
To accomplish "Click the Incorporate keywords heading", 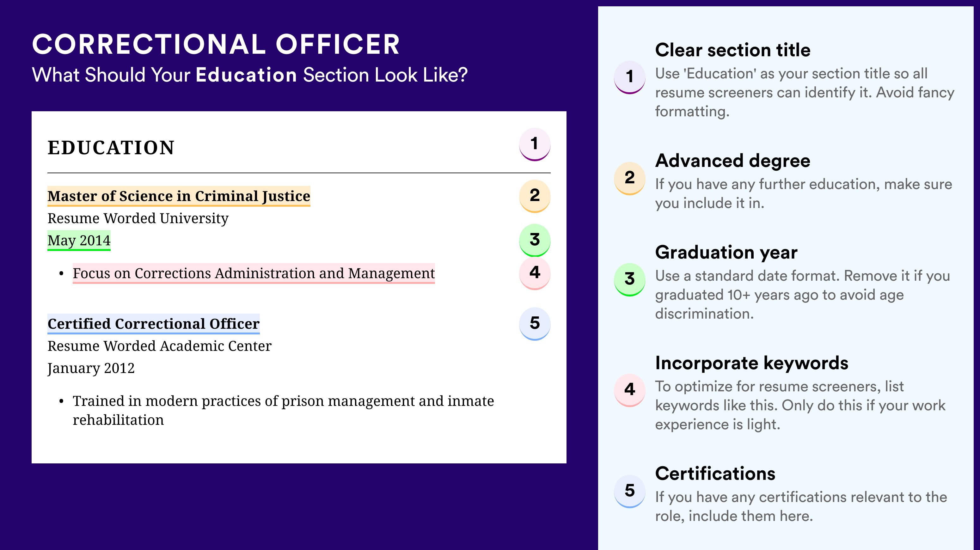I will pos(752,363).
